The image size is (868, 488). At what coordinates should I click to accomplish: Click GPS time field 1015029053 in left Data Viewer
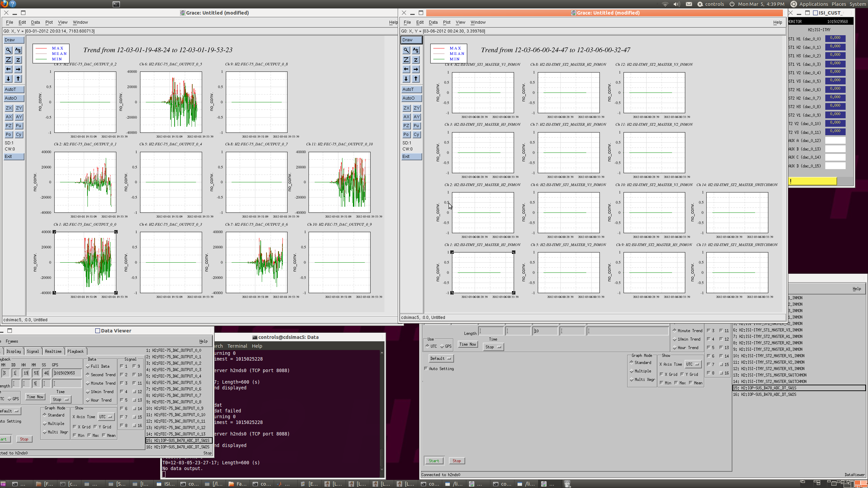[67, 373]
